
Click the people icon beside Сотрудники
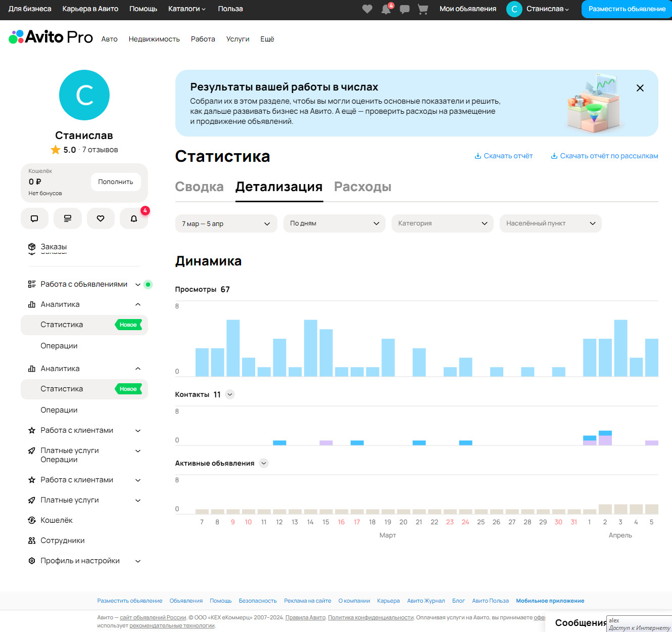point(32,540)
